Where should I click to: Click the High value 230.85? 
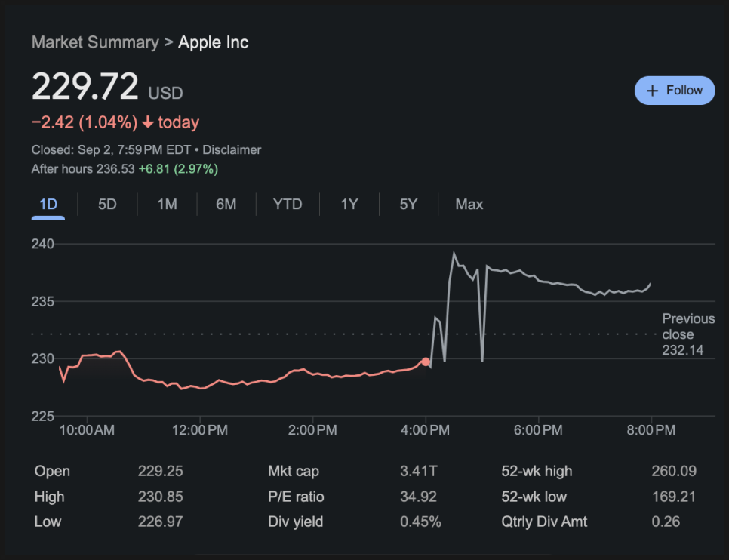pos(161,497)
